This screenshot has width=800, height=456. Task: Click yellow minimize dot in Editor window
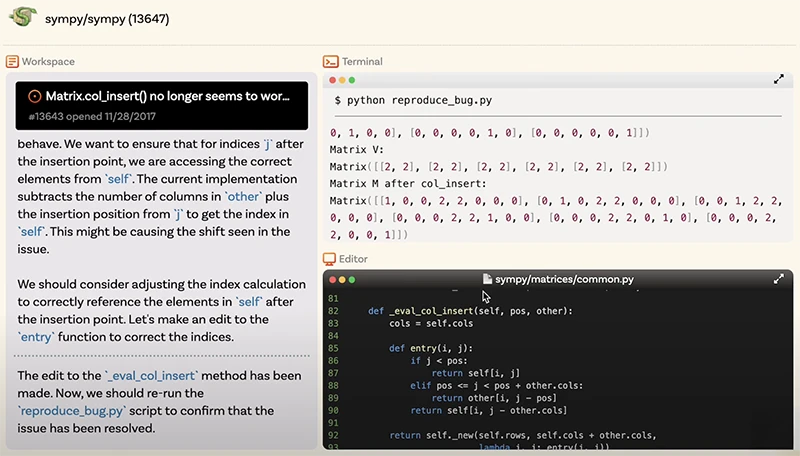[x=342, y=280]
